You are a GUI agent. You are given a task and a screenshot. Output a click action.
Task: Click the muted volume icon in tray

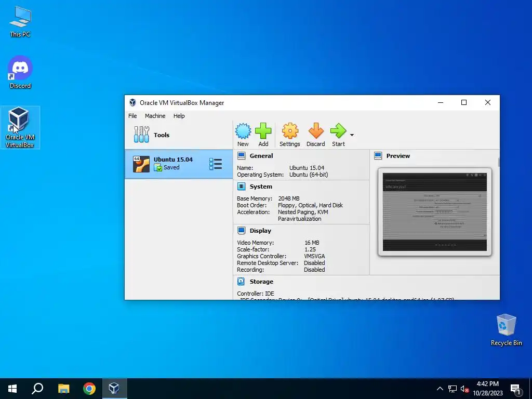[x=465, y=389]
